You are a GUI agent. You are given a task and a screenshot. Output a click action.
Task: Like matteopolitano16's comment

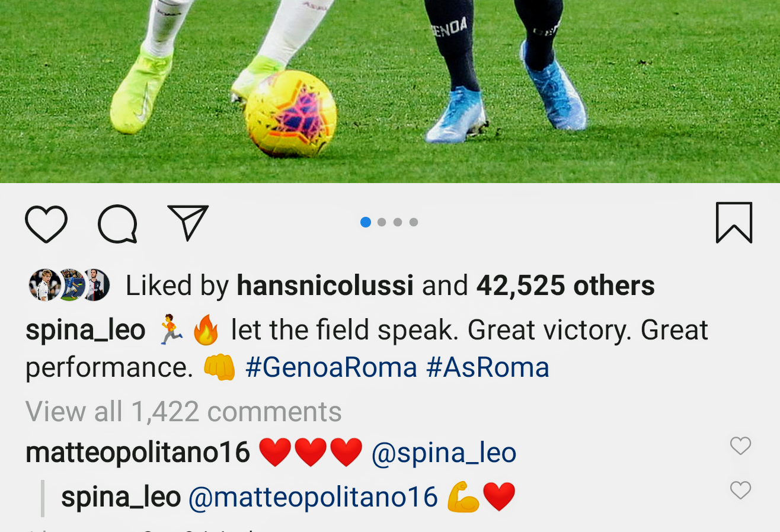(x=740, y=446)
